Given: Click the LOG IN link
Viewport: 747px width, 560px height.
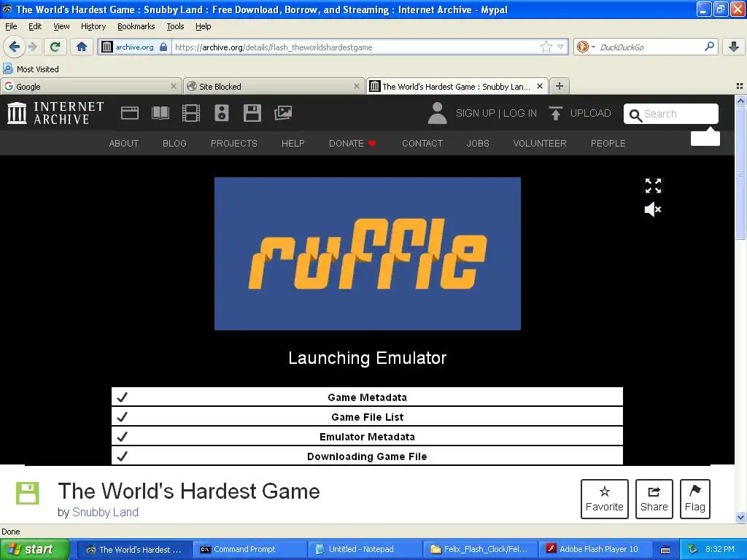Looking at the screenshot, I should point(519,113).
